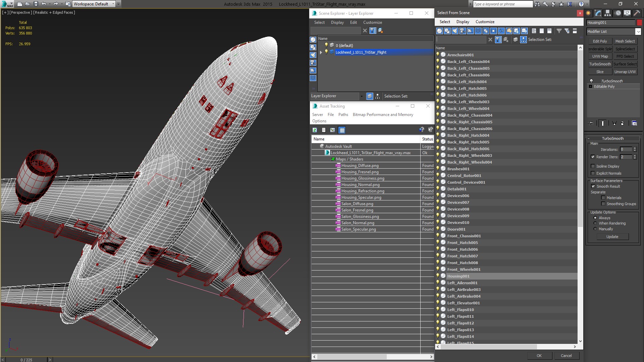Click the UVW Map modifier button
Screen dimensions: 644x362
(x=600, y=56)
